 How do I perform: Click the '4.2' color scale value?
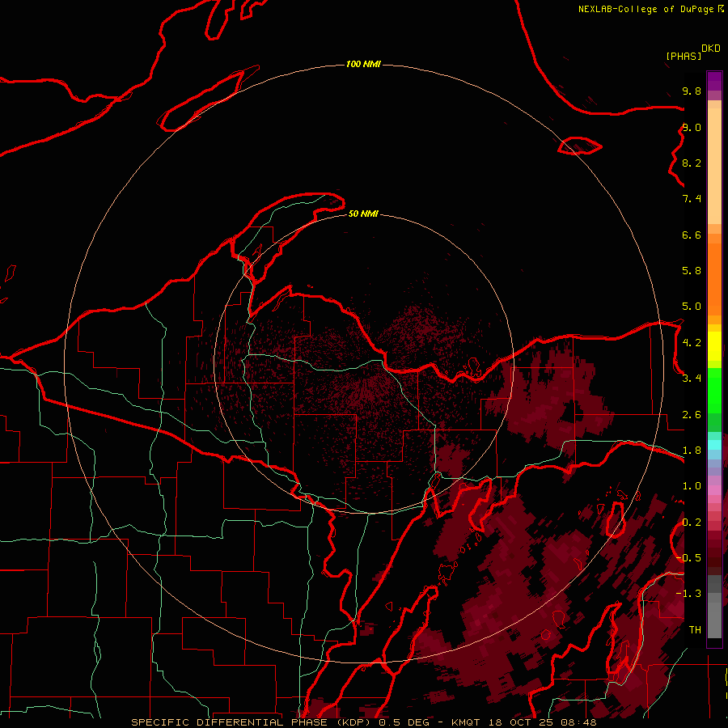692,343
